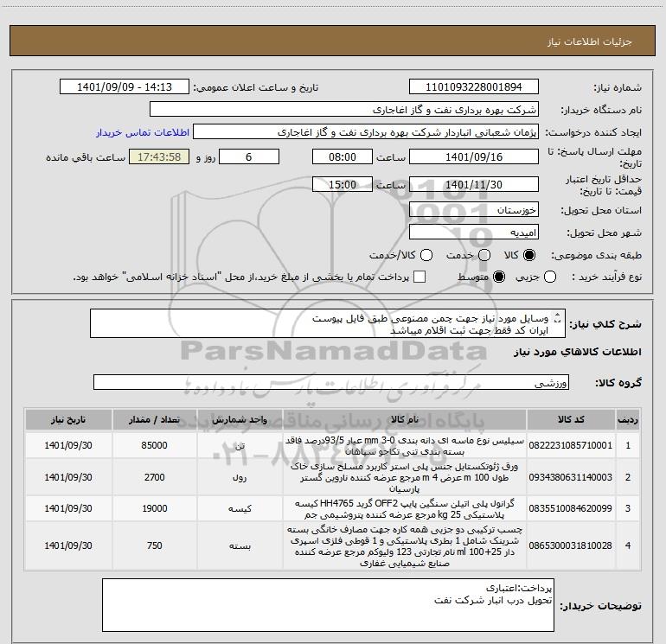Click the تاریخ نیاز column header
Screen dimensions: 666x644
68,419
